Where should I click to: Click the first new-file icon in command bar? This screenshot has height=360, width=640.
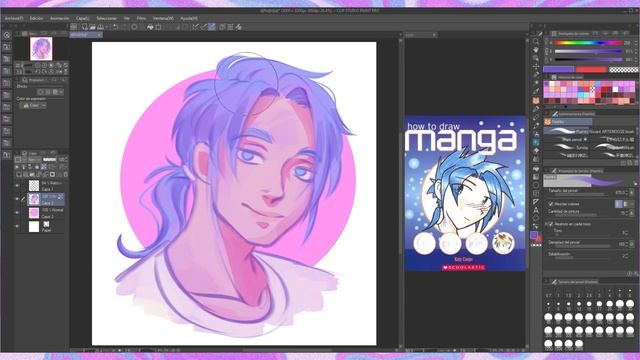(84, 27)
